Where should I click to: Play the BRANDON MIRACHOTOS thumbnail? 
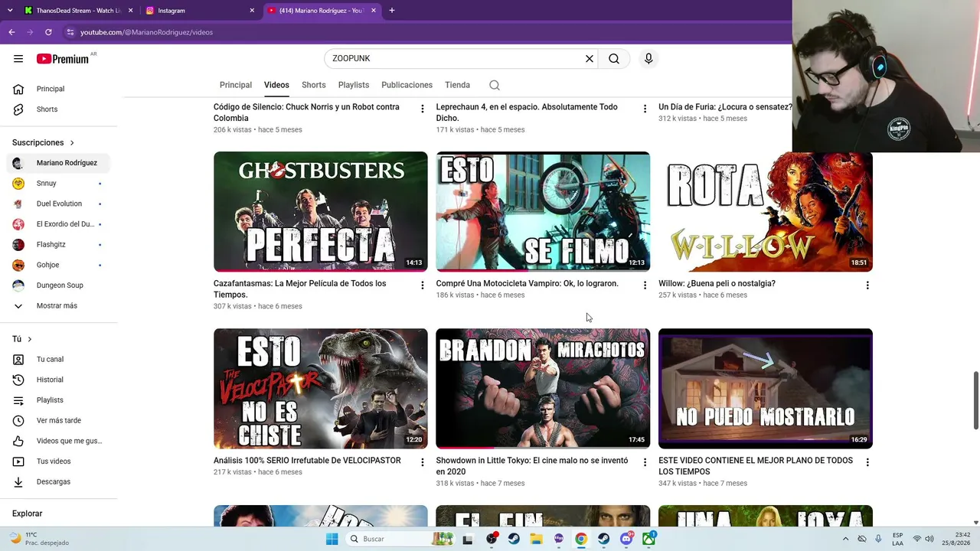click(x=543, y=389)
